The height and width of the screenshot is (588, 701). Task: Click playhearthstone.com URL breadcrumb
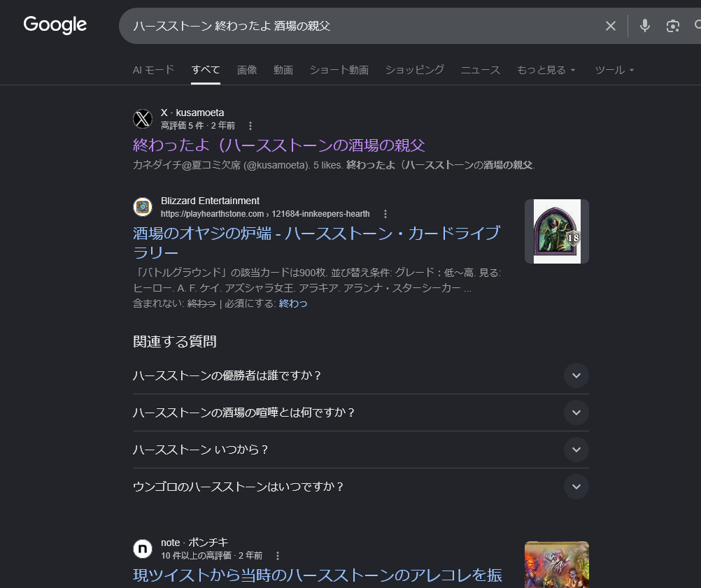tap(265, 214)
